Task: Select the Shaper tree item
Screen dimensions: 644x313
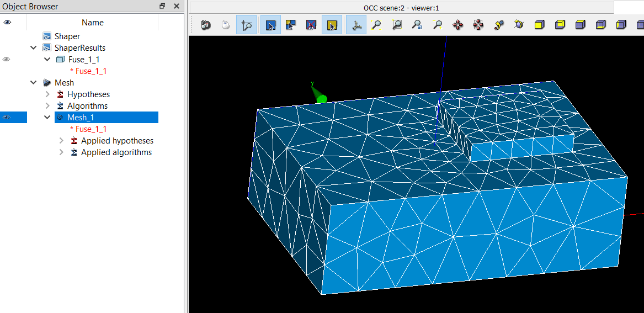Action: point(67,36)
